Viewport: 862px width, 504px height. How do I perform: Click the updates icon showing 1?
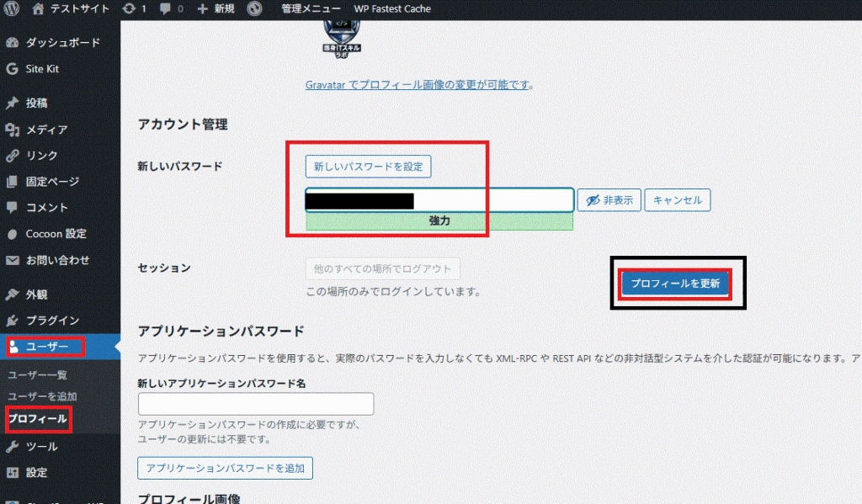(x=129, y=8)
